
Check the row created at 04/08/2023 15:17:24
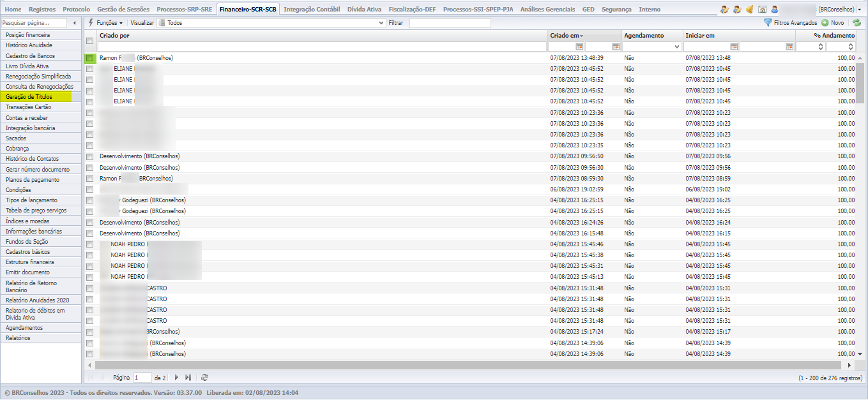coord(90,332)
